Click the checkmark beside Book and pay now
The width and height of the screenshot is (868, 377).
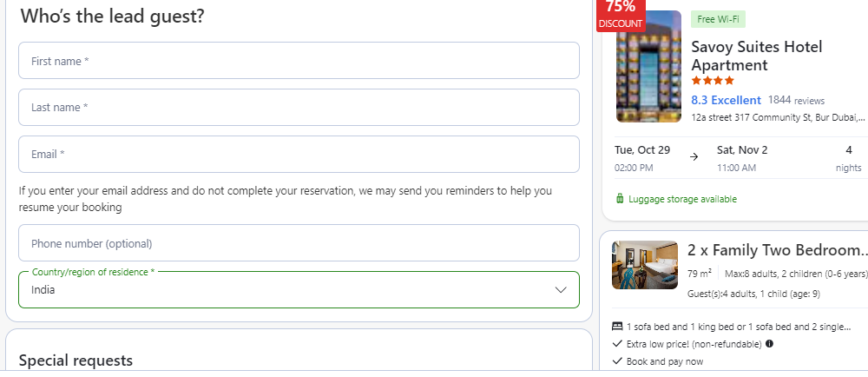(x=618, y=361)
